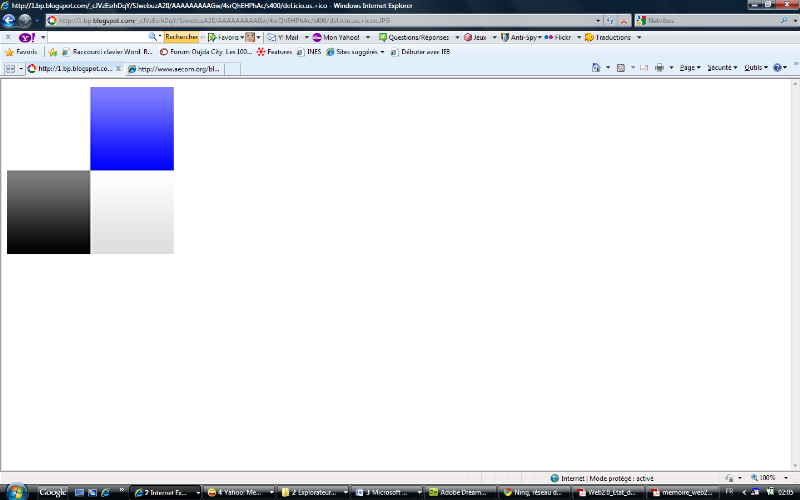800x500 pixels.
Task: Click the RSS feeds icon
Action: 620,67
